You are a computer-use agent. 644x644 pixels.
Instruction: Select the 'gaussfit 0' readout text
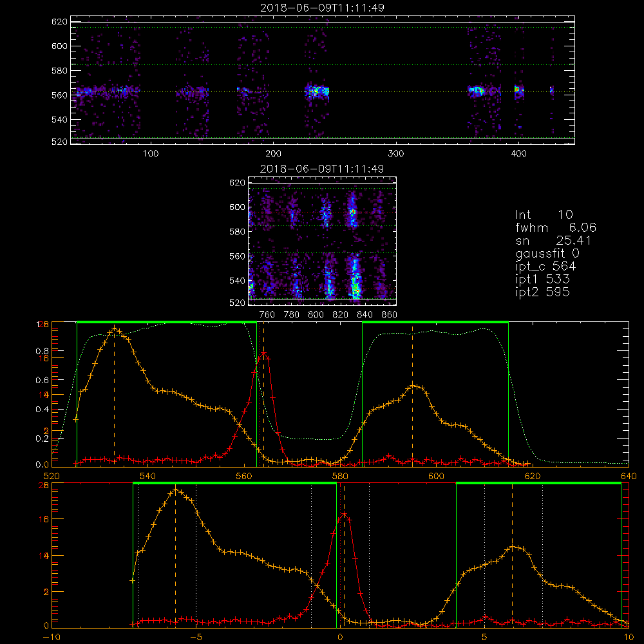547,253
